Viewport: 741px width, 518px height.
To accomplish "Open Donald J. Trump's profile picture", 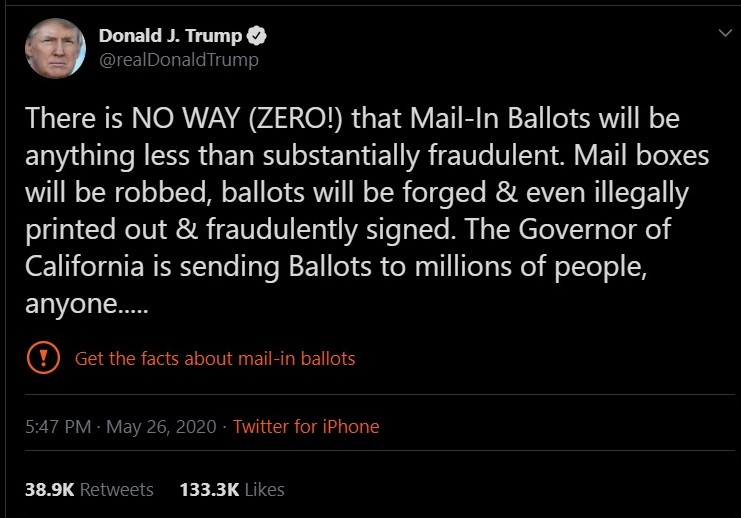I will coord(55,47).
